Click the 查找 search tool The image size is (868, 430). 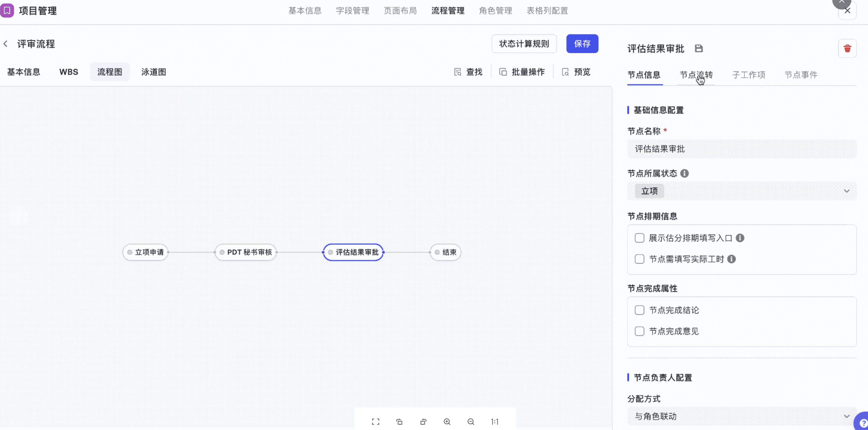click(468, 72)
